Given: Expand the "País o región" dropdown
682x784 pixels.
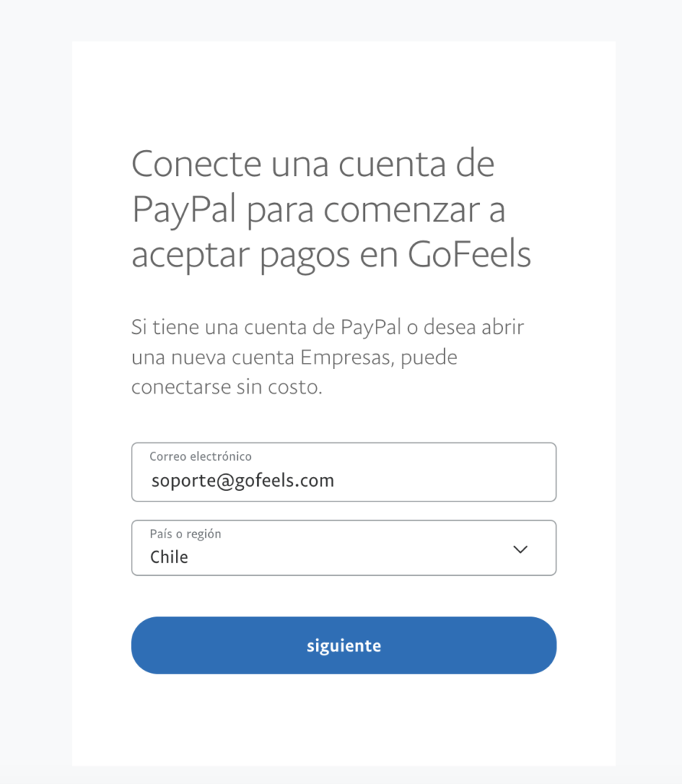Looking at the screenshot, I should (344, 548).
